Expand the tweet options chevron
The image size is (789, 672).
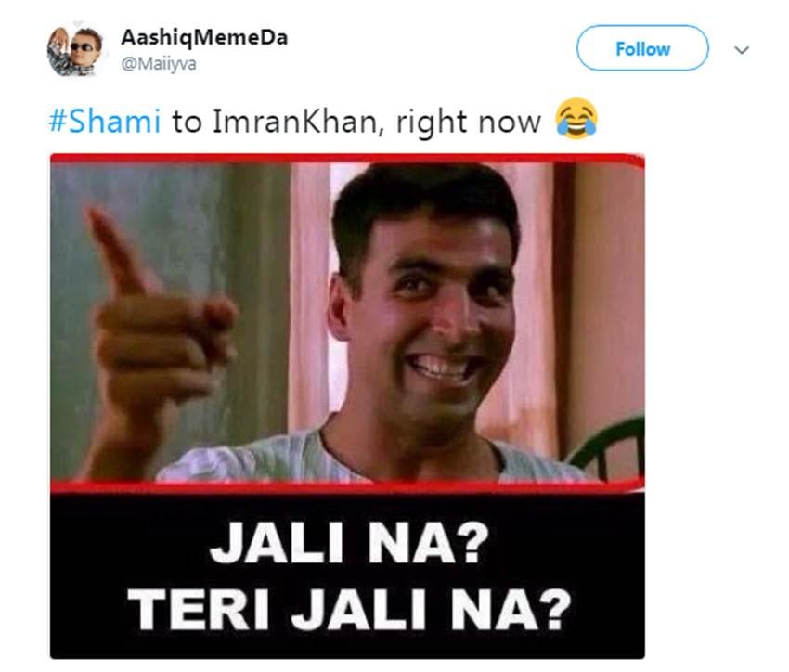pos(742,50)
